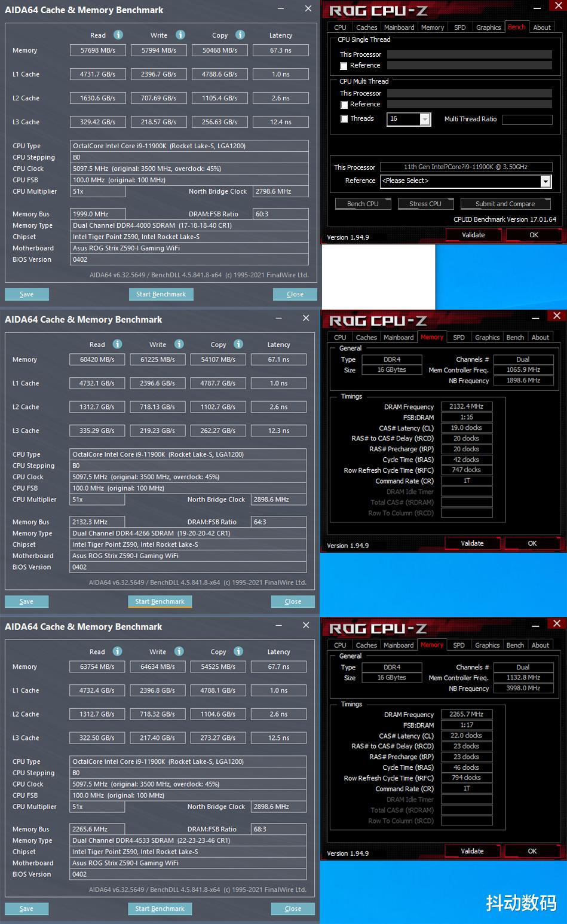Click OK in middle CPU-Z Memory window
Image resolution: width=567 pixels, height=924 pixels.
pyautogui.click(x=532, y=543)
